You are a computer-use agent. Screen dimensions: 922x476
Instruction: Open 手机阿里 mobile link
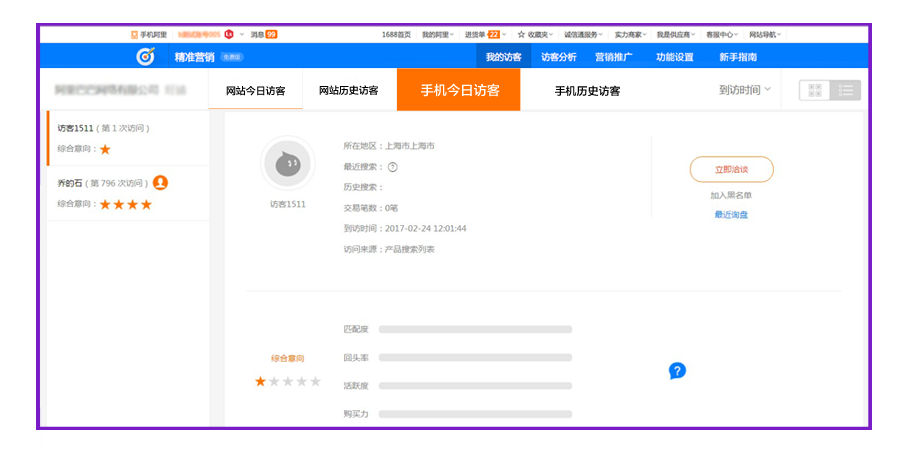point(149,35)
